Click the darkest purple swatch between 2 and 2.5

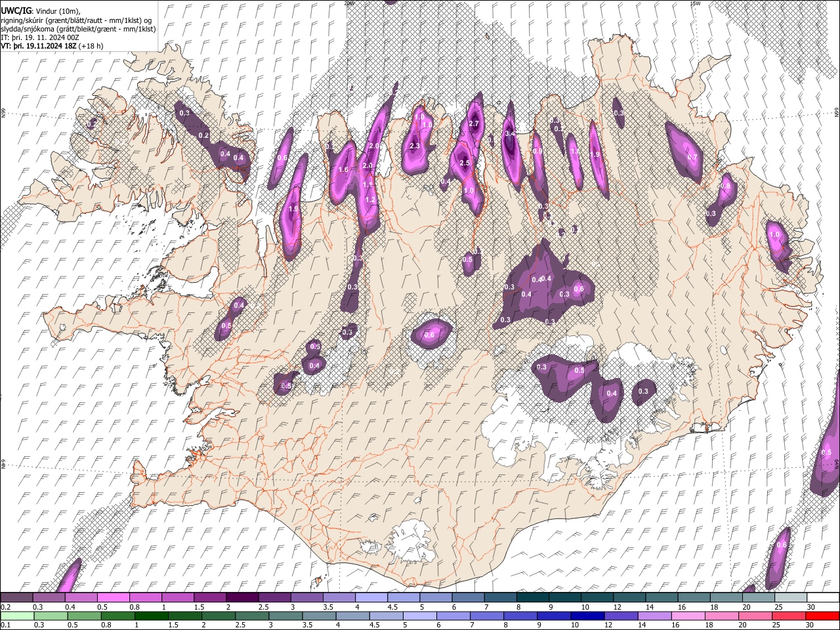(x=241, y=597)
